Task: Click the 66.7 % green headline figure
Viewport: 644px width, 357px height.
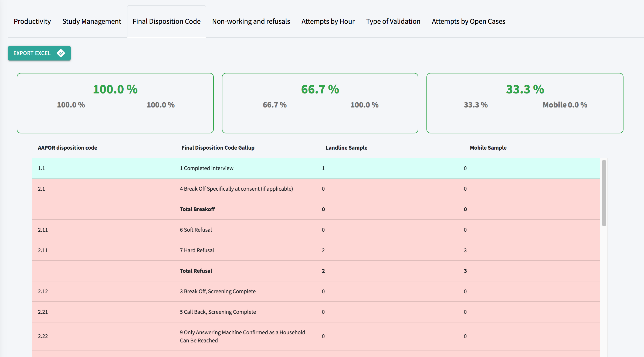Action: 320,89
